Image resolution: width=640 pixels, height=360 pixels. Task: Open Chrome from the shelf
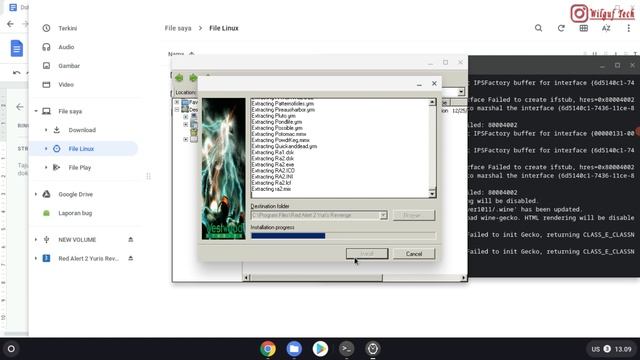pos(268,349)
